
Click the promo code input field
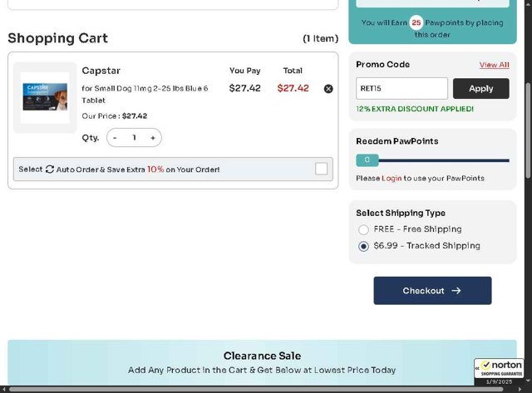pos(401,89)
